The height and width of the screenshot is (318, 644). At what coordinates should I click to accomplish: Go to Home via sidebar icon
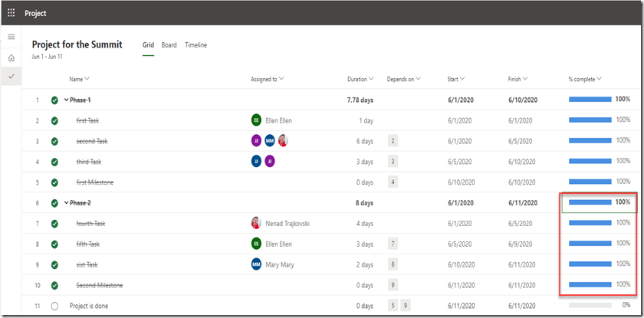tap(11, 57)
